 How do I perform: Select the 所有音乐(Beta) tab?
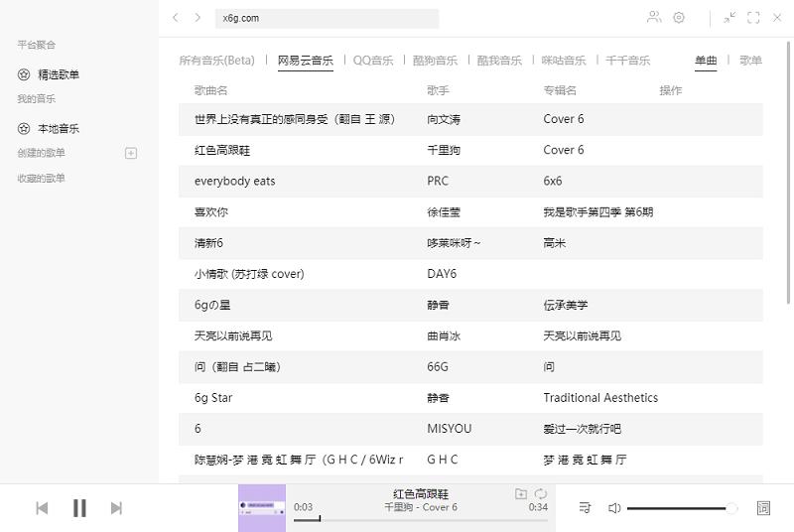(x=216, y=61)
